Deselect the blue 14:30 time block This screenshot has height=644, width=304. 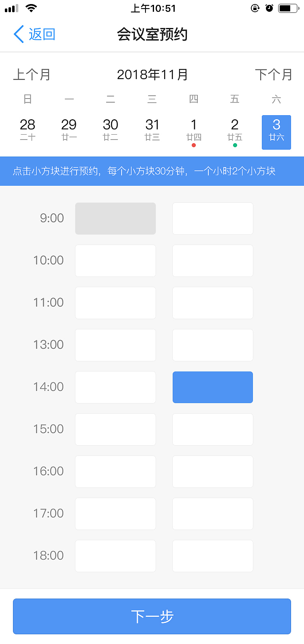tap(213, 387)
